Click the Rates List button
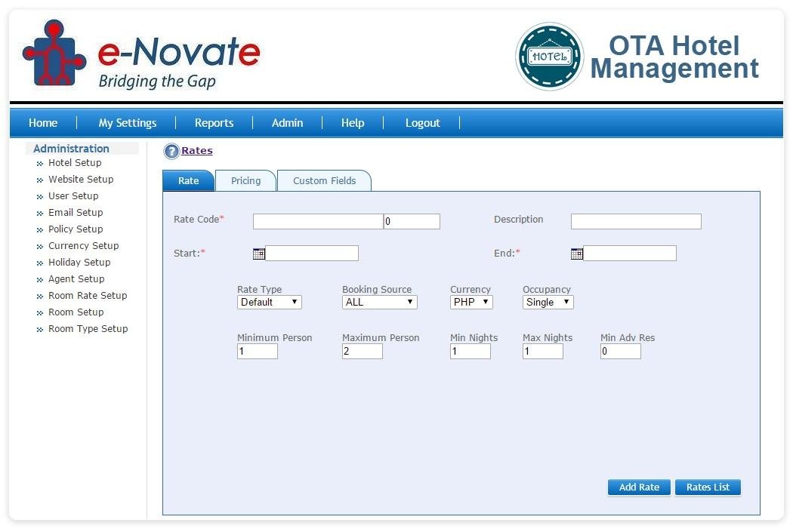793x532 pixels. tap(707, 487)
